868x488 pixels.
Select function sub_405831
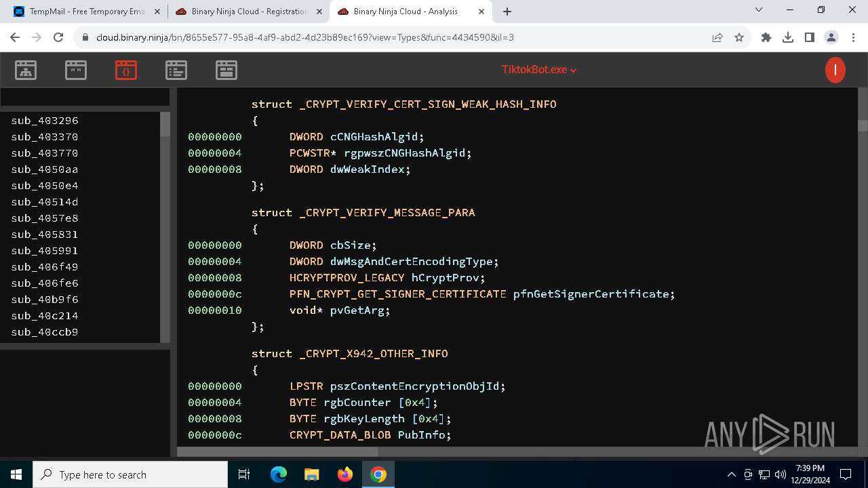click(45, 235)
